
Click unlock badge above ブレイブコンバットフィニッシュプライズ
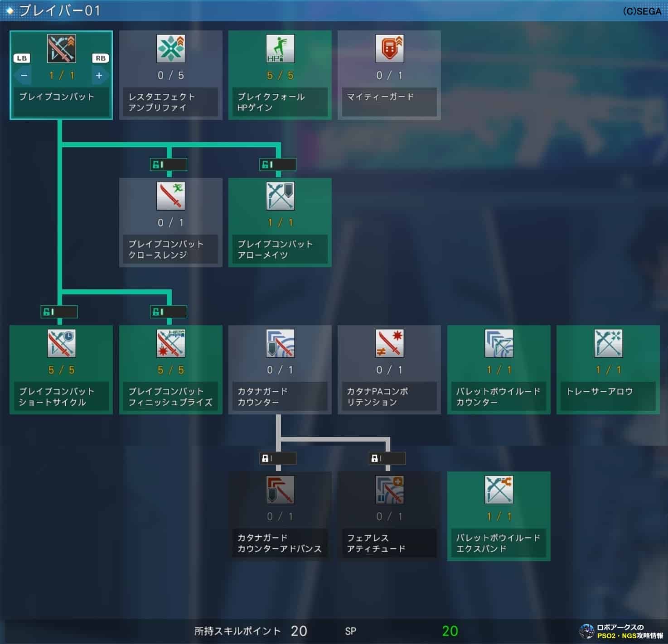tap(169, 312)
